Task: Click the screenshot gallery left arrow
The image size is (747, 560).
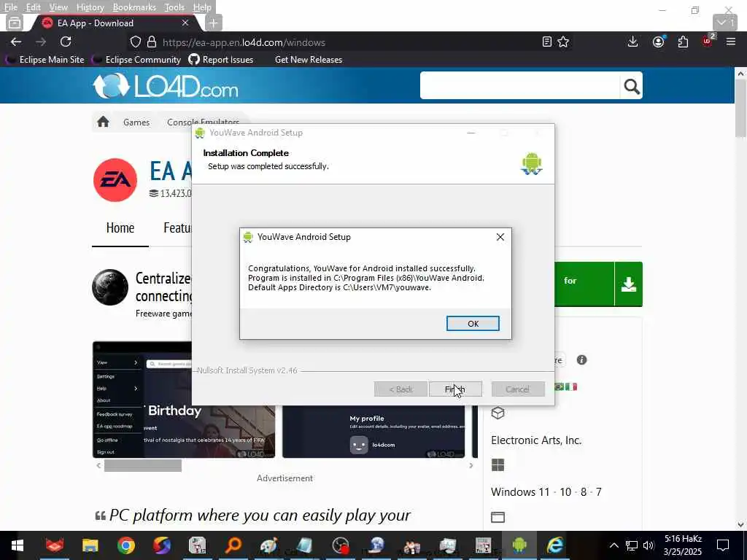Action: point(98,466)
